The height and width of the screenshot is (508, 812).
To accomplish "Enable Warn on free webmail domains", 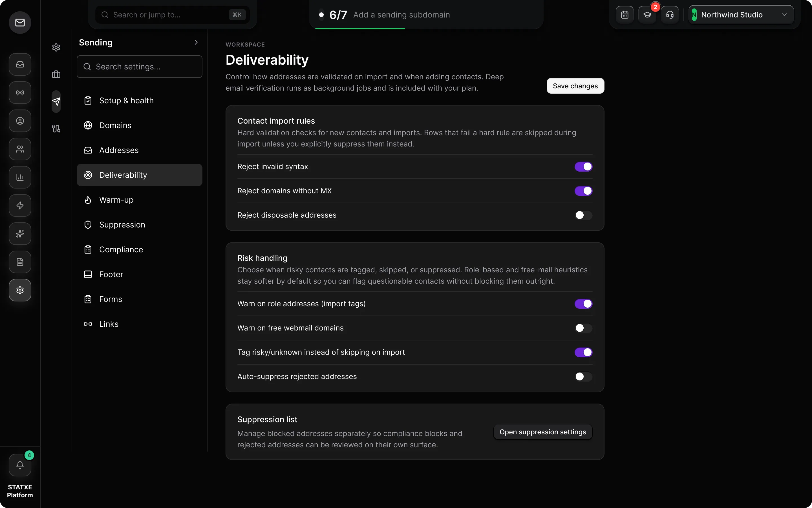I will [x=583, y=328].
